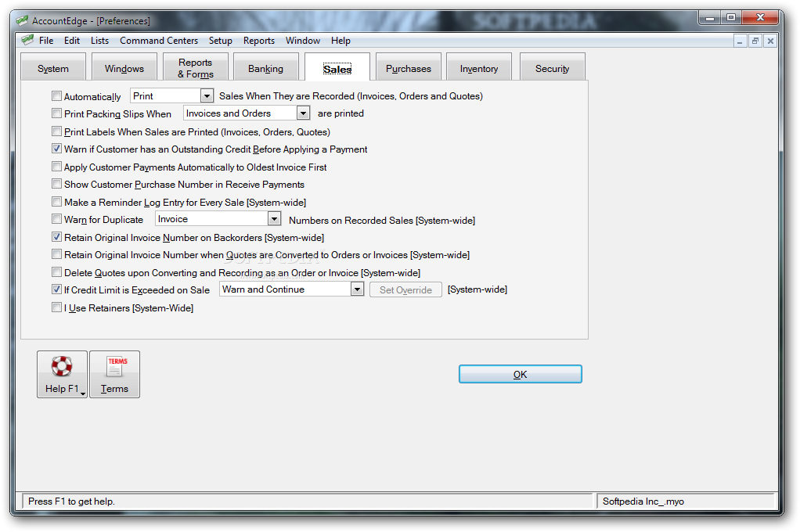800x532 pixels.
Task: Check Retain Invoice Number when Quotes are Converted
Action: [56, 254]
